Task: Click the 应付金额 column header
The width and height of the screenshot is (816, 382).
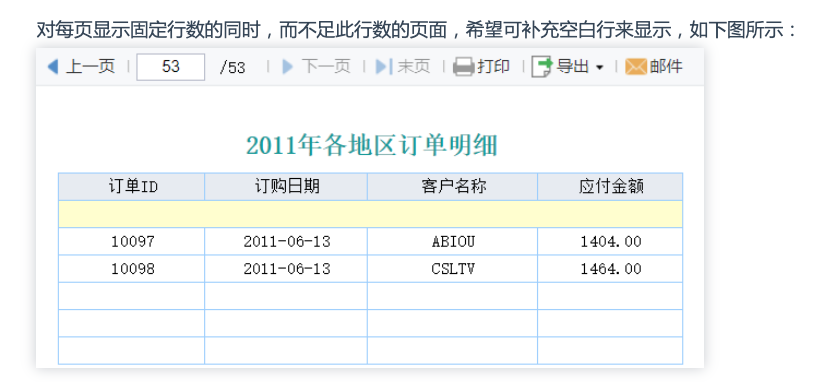Action: coord(610,186)
